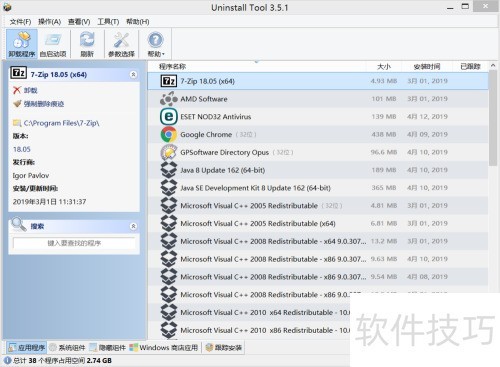500x367 pixels.
Task: Select the ESET NOD32 Antivirus icon
Action: (169, 117)
